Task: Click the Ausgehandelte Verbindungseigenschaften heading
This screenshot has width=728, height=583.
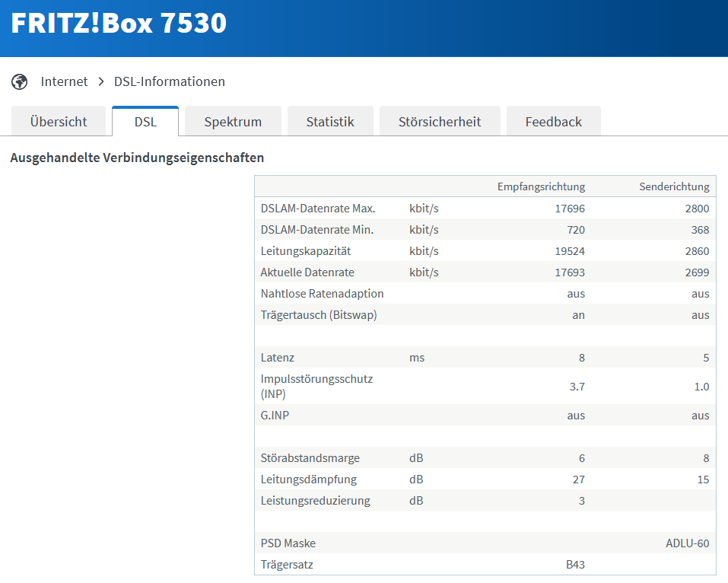Action: (137, 158)
